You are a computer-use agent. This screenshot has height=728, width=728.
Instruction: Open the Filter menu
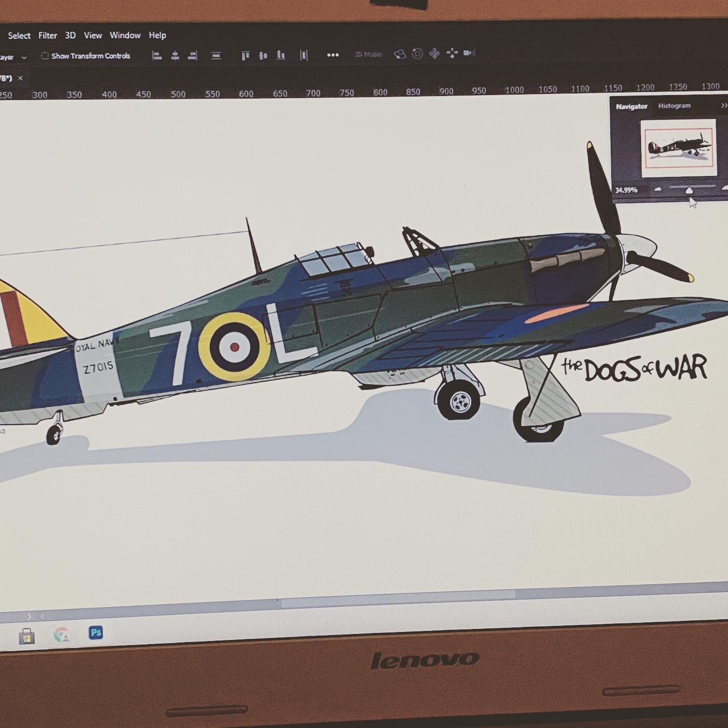click(48, 35)
